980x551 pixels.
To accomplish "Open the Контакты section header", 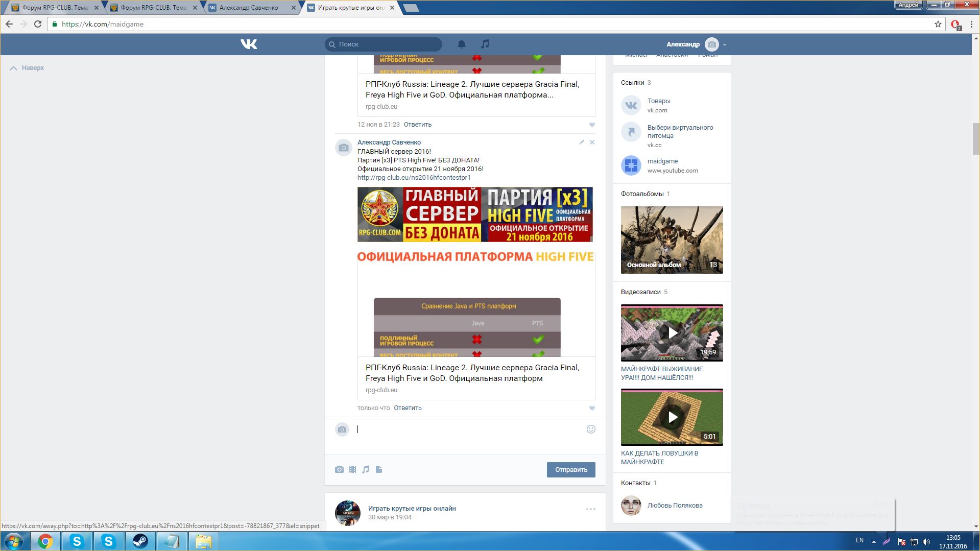I will click(635, 483).
